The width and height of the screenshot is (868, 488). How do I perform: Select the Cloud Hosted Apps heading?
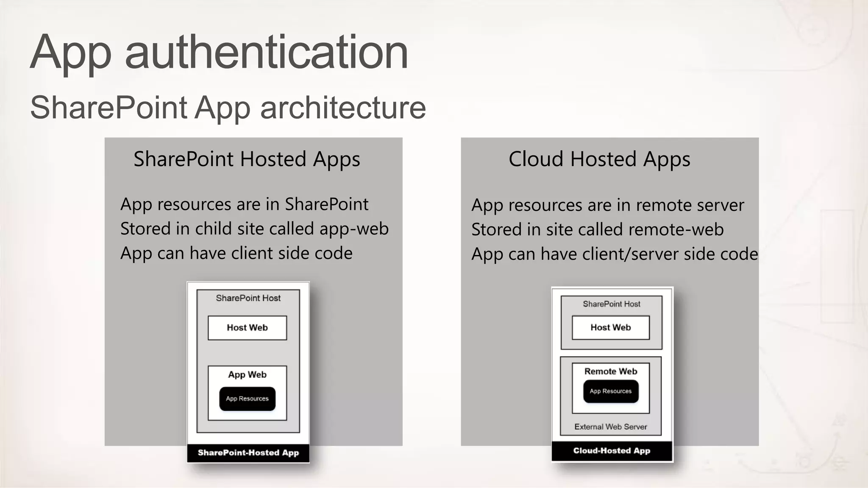(x=599, y=159)
